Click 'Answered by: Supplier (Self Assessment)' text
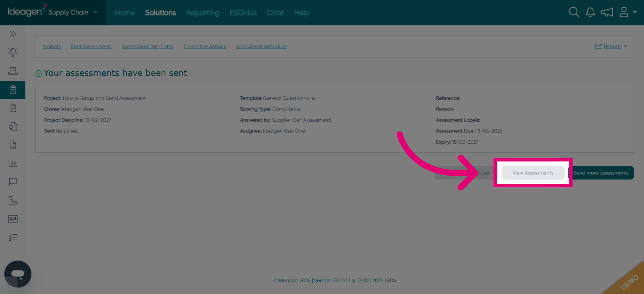644x294 pixels. click(285, 120)
